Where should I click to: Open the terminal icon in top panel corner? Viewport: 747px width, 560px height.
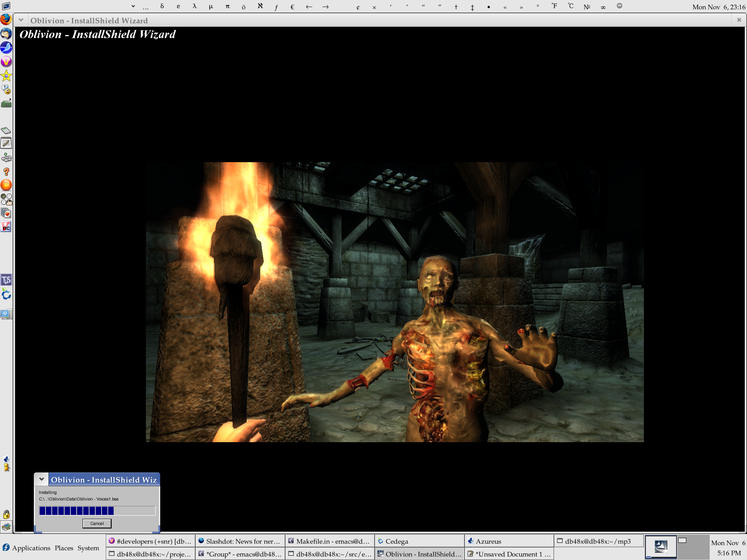coord(6,6)
